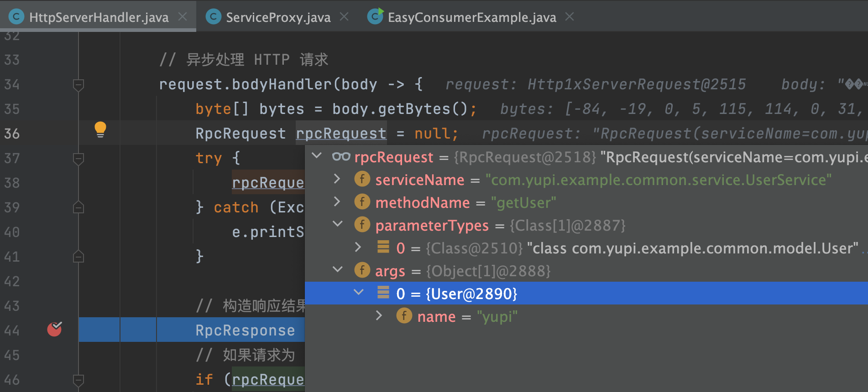
Task: Expand the serviceName field node
Action: tap(337, 179)
